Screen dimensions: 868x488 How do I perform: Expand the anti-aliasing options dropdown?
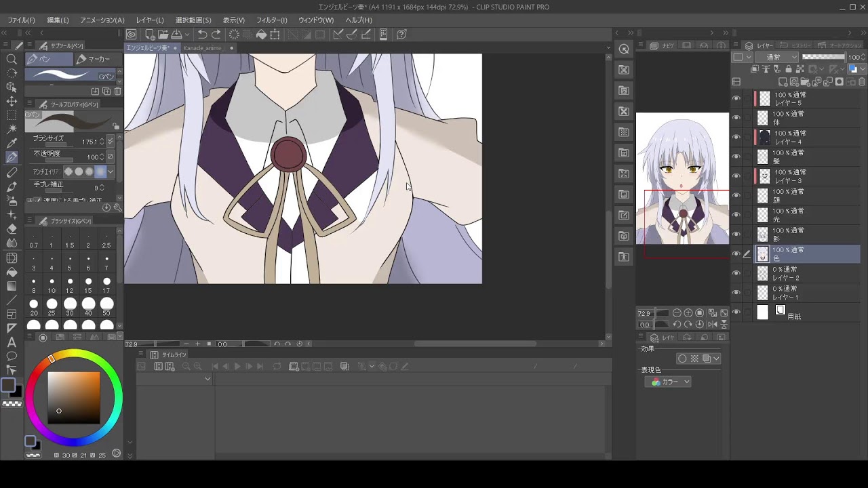point(111,172)
